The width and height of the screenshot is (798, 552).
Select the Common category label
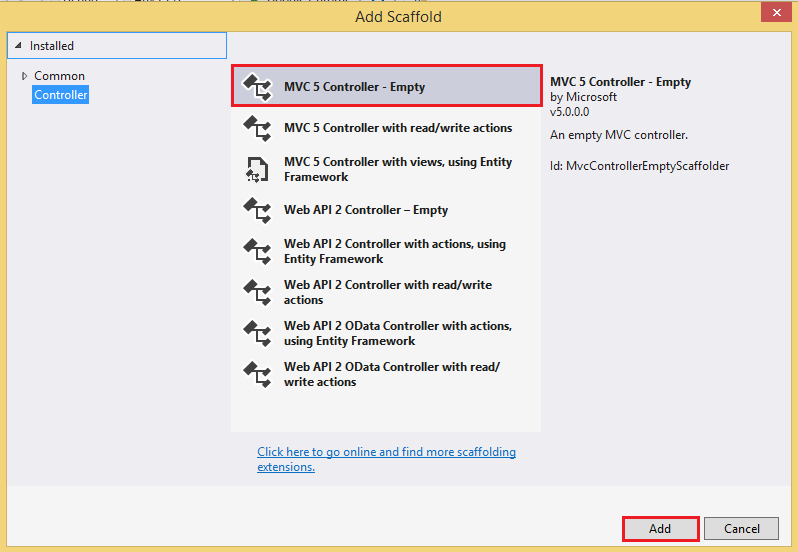pos(59,76)
